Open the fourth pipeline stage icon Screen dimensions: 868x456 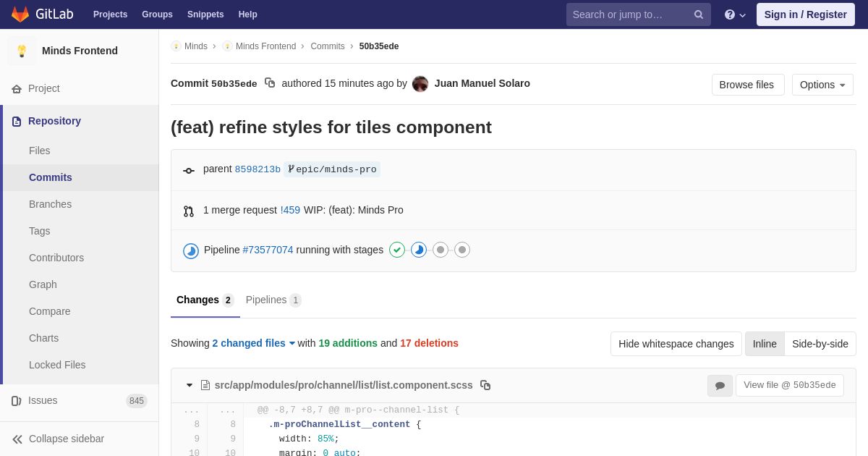462,250
